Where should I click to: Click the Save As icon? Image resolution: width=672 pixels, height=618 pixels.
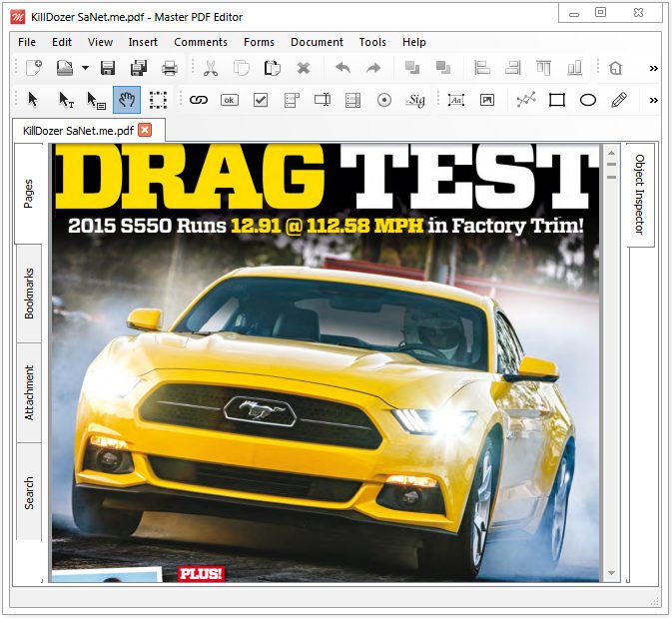pyautogui.click(x=139, y=68)
